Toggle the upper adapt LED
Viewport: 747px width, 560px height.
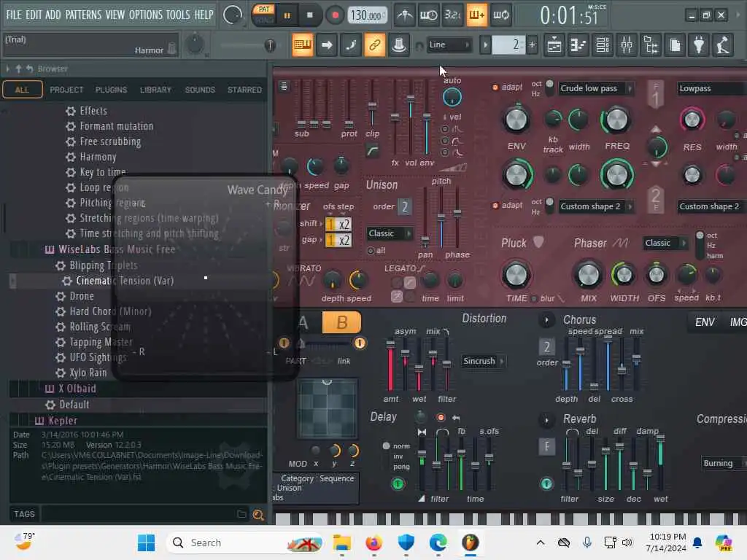pos(495,87)
